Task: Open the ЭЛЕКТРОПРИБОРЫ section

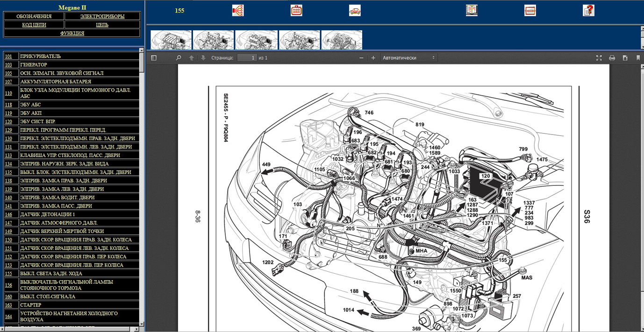Action: (x=102, y=16)
